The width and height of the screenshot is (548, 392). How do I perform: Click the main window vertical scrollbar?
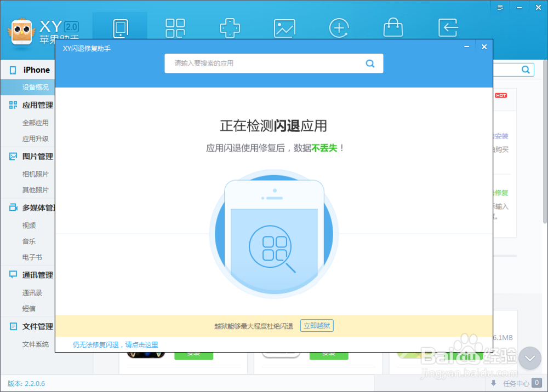(x=545, y=143)
